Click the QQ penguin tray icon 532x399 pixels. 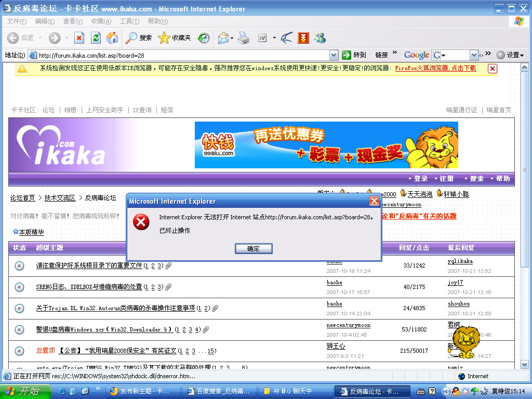[x=456, y=391]
